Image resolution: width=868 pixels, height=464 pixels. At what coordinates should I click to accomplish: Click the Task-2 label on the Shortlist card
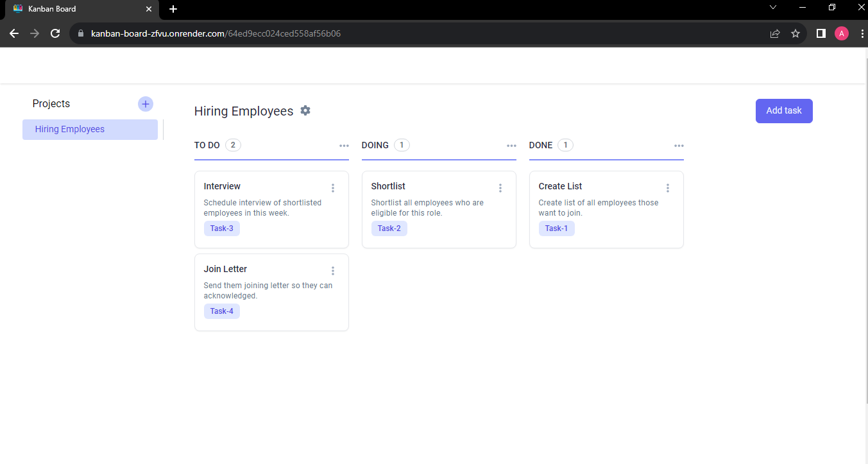389,228
